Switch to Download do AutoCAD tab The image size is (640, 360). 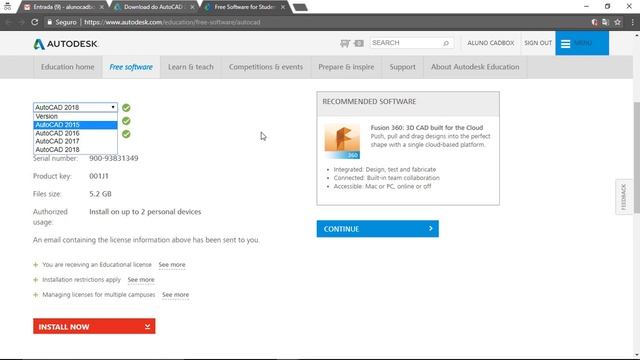(153, 7)
